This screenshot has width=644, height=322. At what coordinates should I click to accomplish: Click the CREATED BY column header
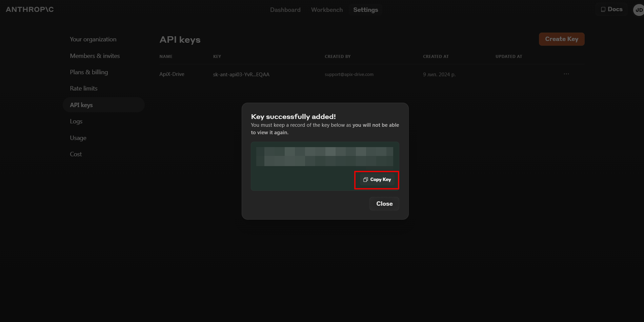338,57
